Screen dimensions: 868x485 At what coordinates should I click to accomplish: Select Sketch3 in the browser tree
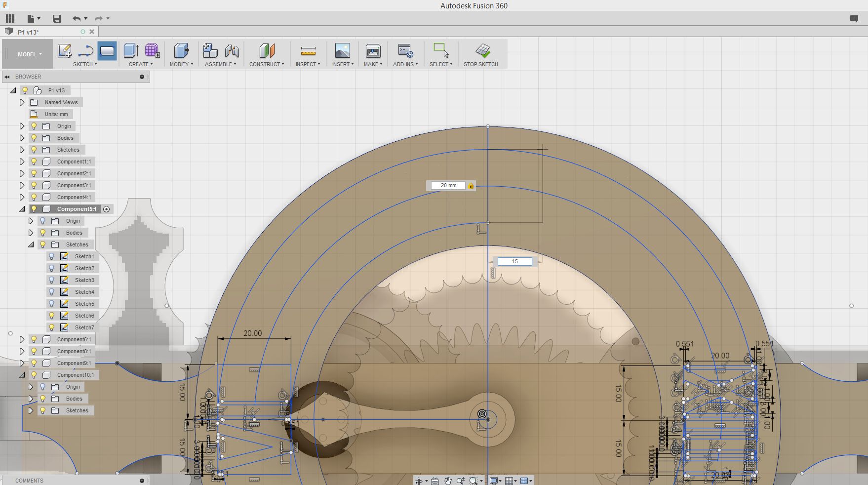84,280
